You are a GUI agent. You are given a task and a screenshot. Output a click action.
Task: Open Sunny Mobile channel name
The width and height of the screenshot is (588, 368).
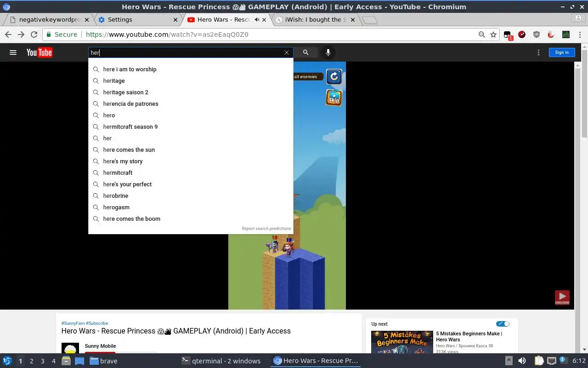(x=100, y=346)
